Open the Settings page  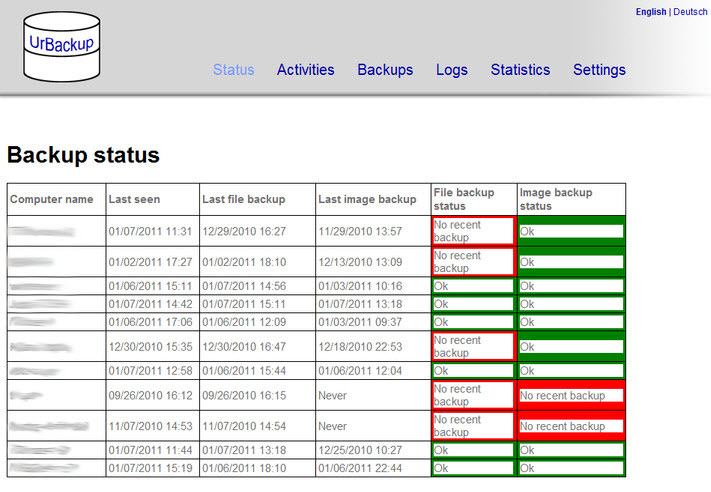coord(599,70)
